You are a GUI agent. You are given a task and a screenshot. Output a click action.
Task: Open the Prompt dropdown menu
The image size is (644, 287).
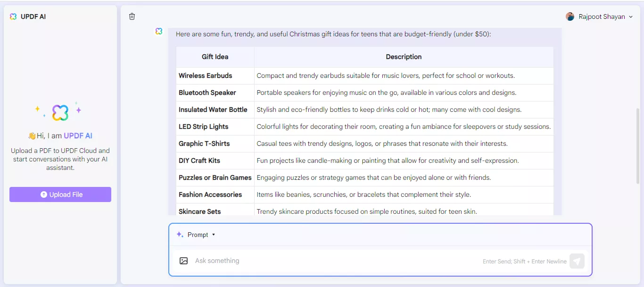pyautogui.click(x=201, y=235)
